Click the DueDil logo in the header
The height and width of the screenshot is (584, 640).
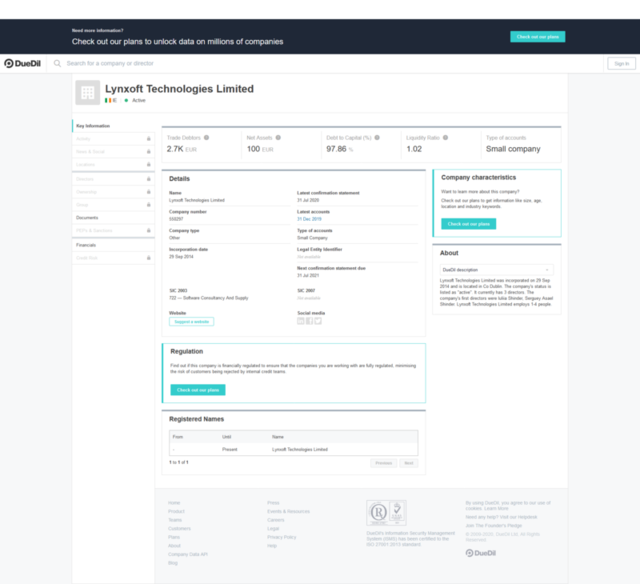(x=22, y=64)
